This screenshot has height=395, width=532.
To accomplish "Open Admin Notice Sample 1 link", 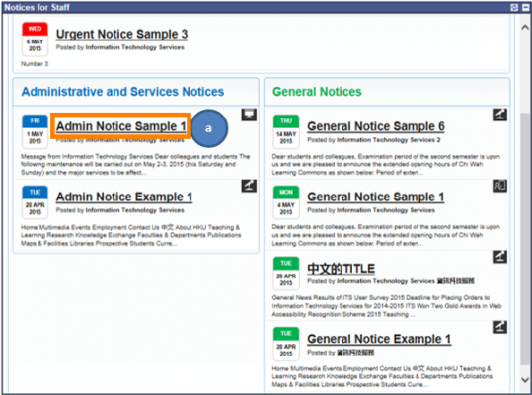I will (x=121, y=126).
